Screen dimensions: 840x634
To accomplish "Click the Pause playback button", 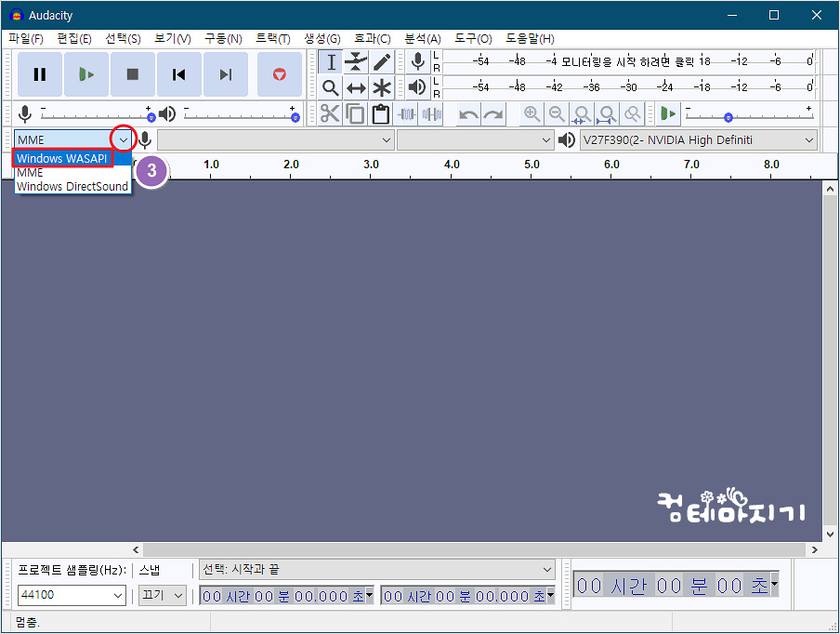I will (40, 74).
